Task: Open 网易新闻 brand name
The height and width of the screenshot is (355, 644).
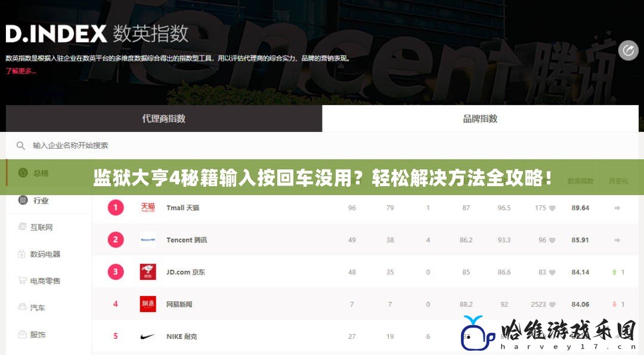Action: [x=179, y=304]
